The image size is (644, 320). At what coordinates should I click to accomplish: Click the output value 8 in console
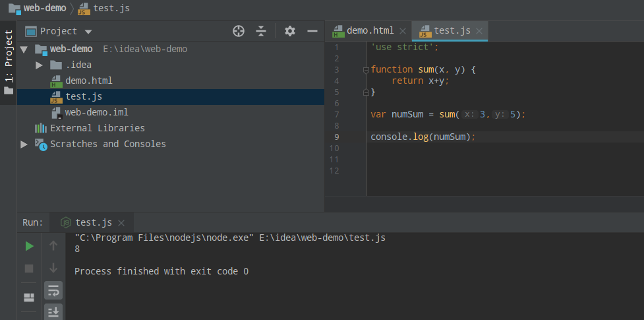77,249
